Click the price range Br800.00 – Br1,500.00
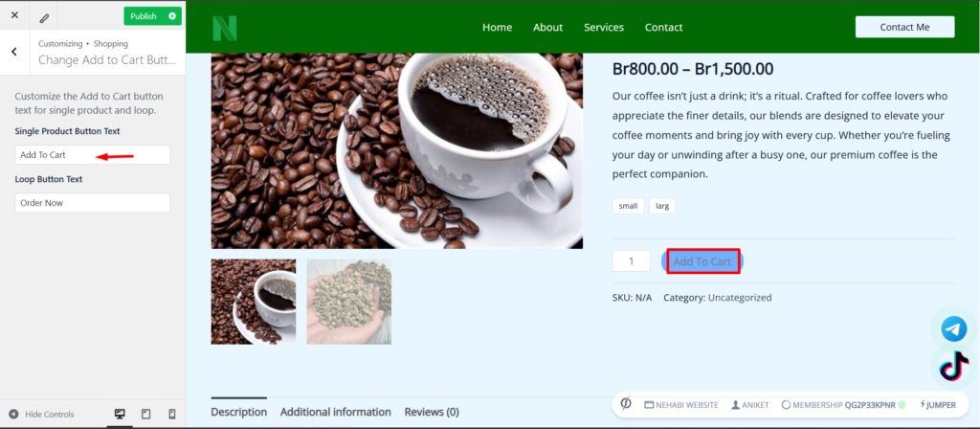Viewport: 980px width, 429px height. click(693, 69)
